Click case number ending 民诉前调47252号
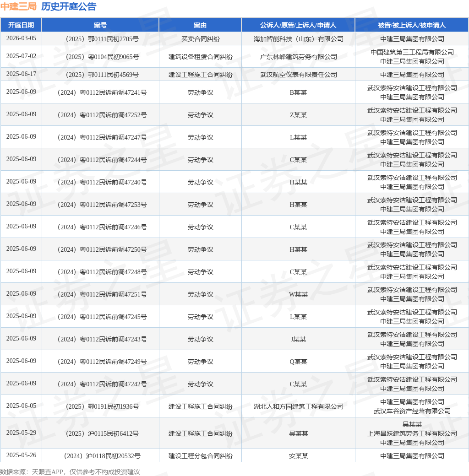Screen dimensions: 469x476 point(102,115)
